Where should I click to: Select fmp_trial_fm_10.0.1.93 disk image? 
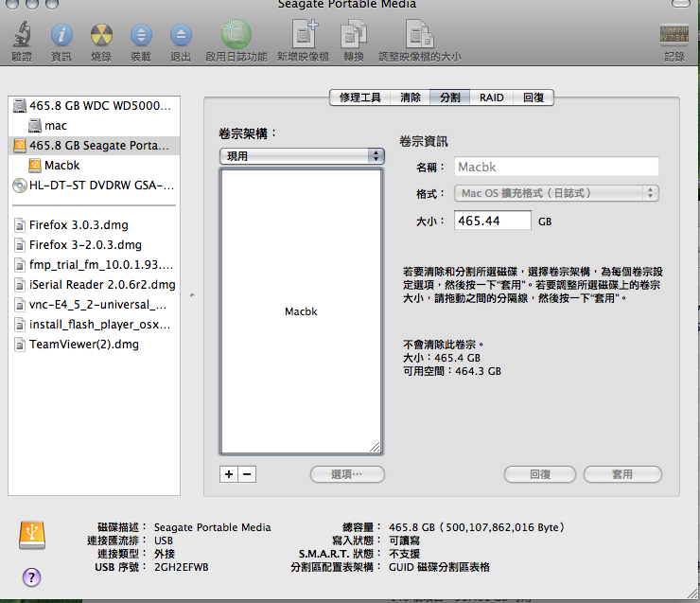pyautogui.click(x=94, y=265)
